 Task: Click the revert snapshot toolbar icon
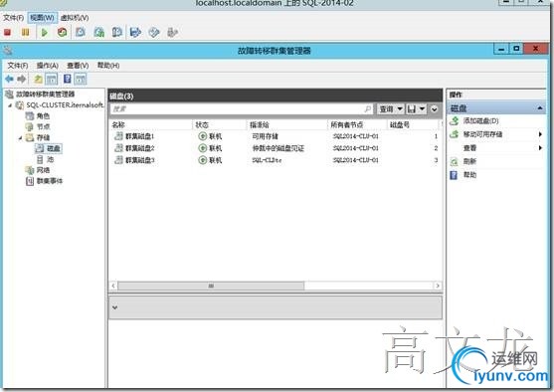click(x=99, y=33)
